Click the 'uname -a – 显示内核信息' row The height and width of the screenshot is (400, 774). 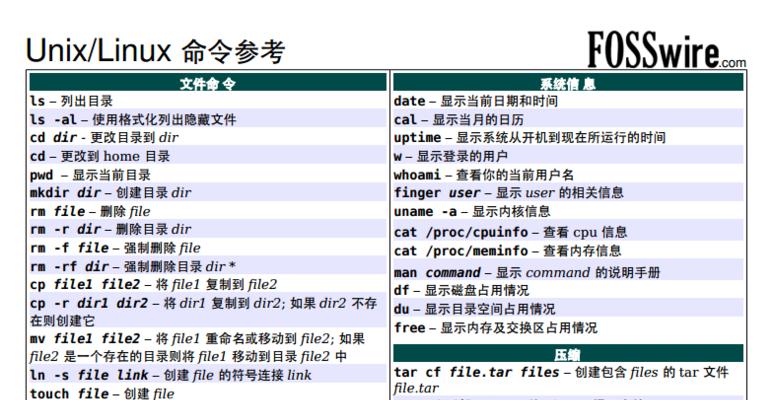(x=568, y=211)
